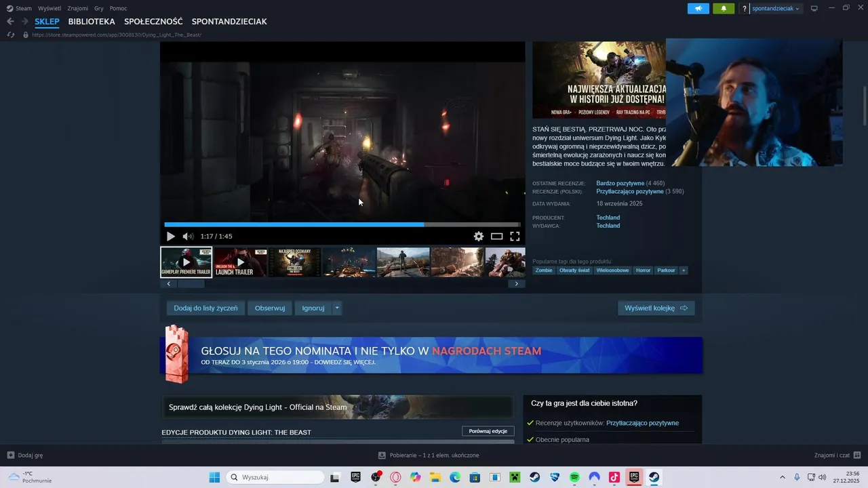The image size is (868, 488).
Task: Open File Explorer from the taskbar
Action: (435, 477)
